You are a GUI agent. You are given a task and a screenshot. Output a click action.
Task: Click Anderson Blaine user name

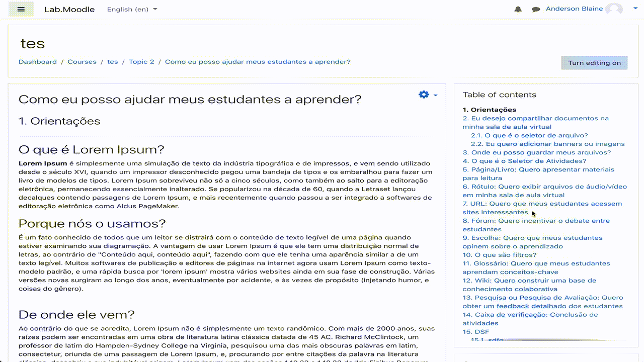click(574, 9)
